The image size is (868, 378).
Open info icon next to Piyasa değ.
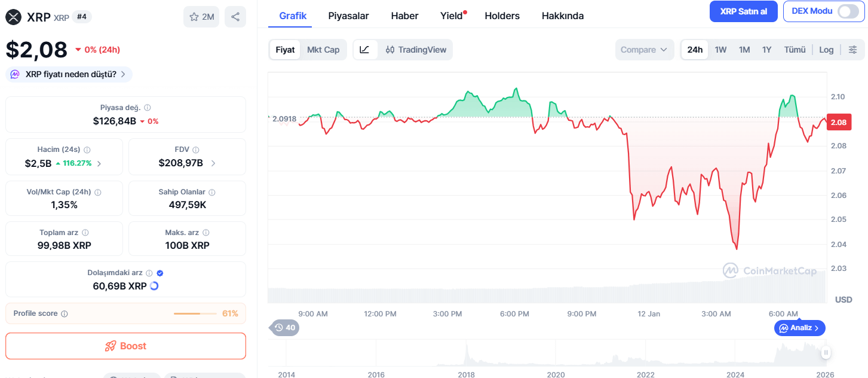point(148,108)
